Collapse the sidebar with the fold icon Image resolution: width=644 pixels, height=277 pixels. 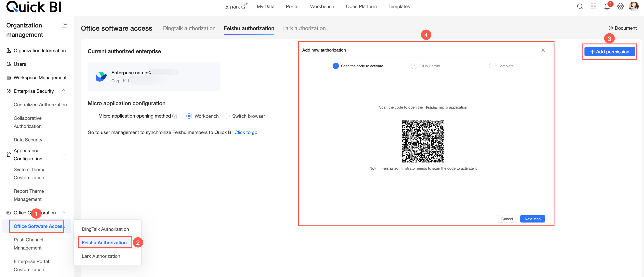point(64,25)
